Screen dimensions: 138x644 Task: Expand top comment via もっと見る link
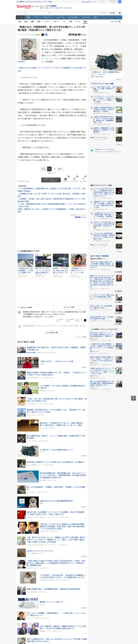pyautogui.click(x=49, y=317)
